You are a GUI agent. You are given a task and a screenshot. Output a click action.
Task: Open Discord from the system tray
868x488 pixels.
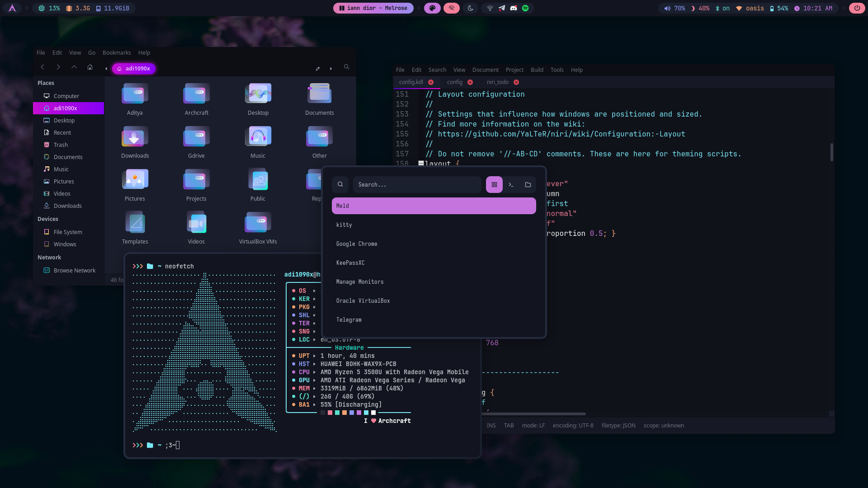(x=514, y=8)
